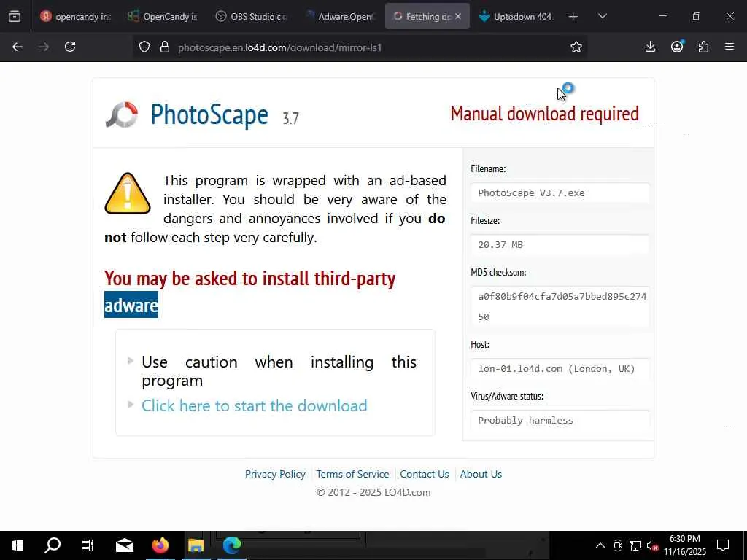Switch to the Uptodown 404 tab

point(516,17)
